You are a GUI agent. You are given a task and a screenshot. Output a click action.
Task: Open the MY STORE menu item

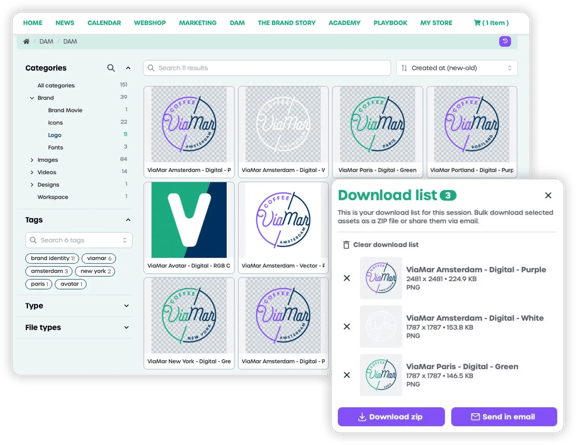[x=436, y=23]
